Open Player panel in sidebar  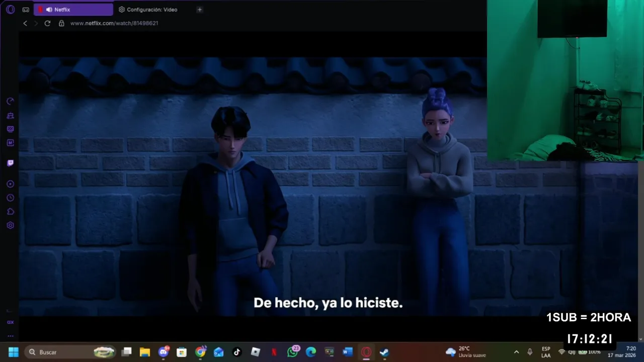(x=10, y=184)
